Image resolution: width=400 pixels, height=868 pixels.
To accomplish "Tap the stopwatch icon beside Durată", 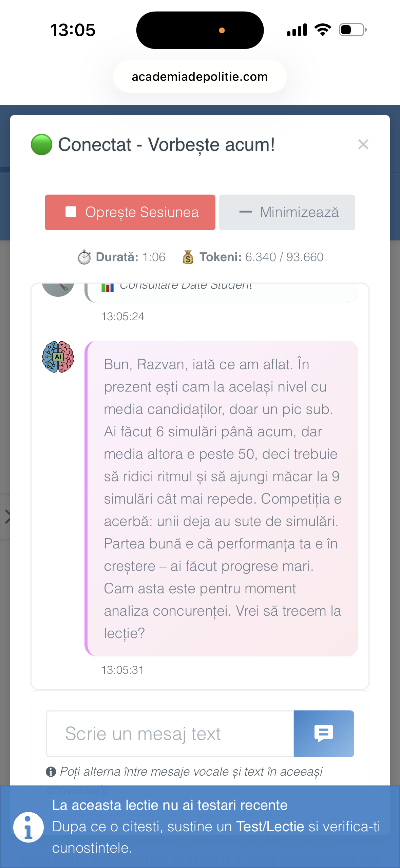I will coord(84,257).
